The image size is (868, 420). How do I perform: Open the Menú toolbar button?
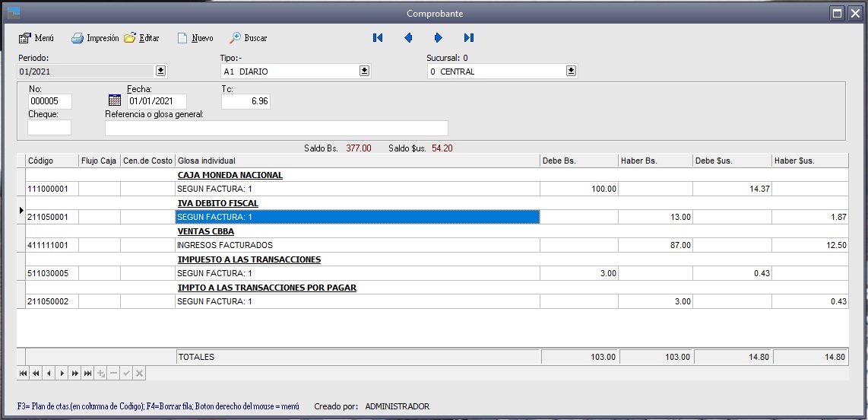coord(36,38)
